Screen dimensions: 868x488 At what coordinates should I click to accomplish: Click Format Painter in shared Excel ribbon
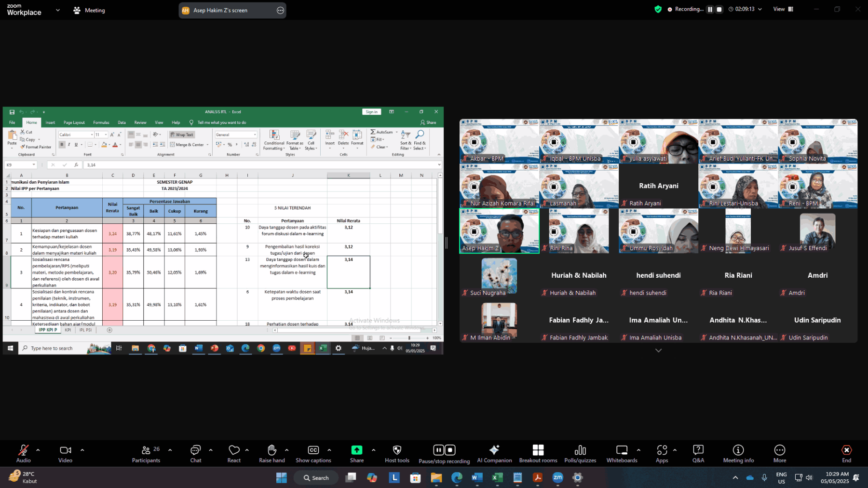tap(36, 147)
